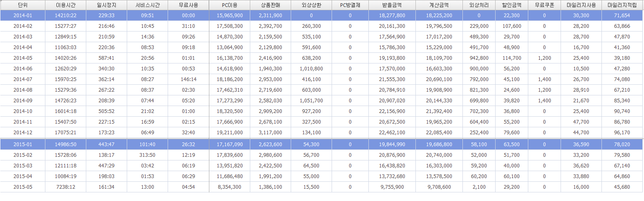Sort by the 무료사용 column header
Screen dimensions: 644x201
coord(188,5)
